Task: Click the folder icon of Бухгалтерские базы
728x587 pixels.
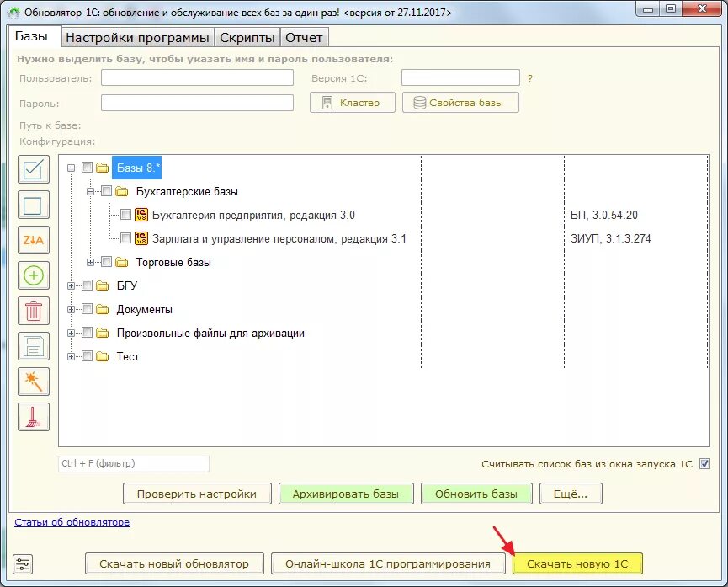Action: point(122,191)
